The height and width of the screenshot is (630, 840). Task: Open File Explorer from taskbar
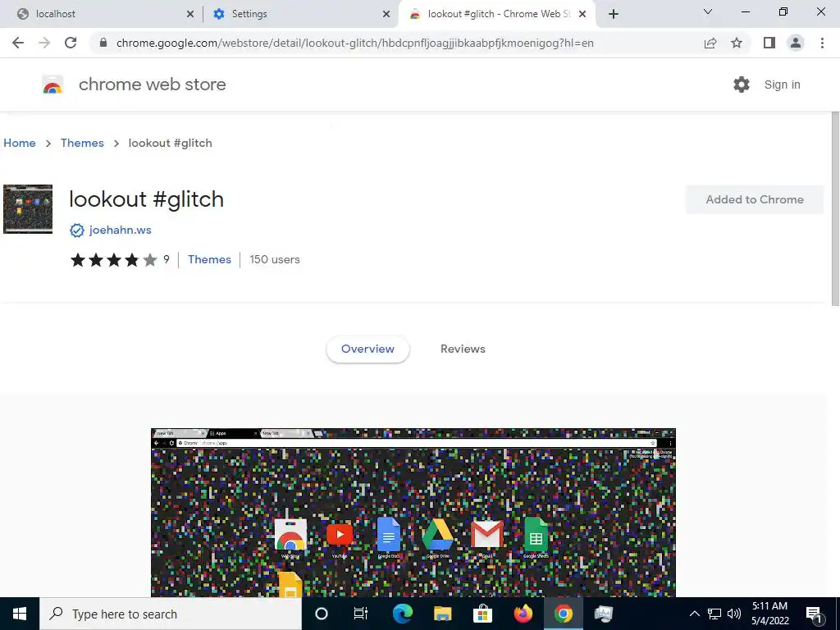(442, 614)
